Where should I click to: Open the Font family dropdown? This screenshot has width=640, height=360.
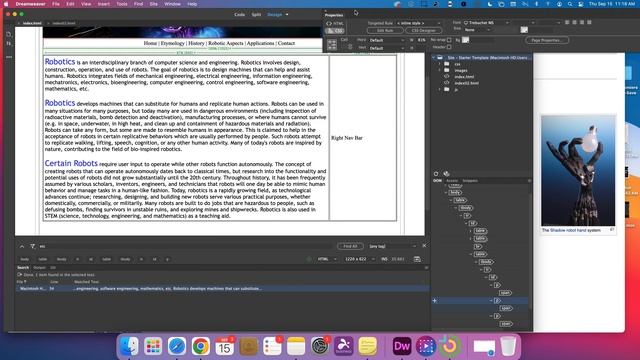[486, 23]
